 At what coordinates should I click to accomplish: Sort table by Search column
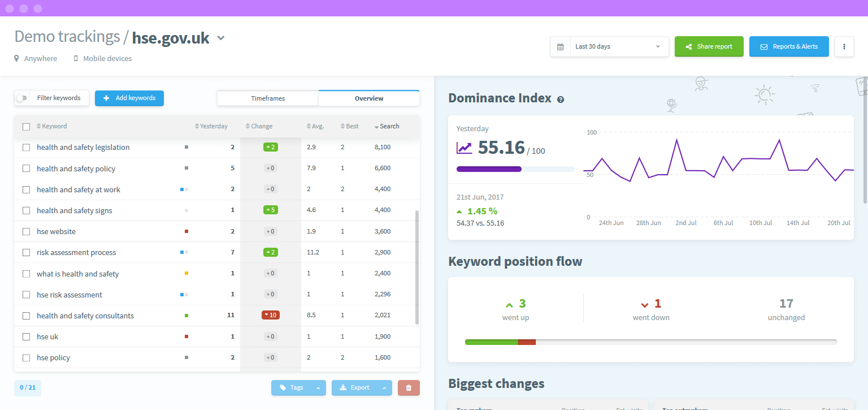tap(387, 126)
